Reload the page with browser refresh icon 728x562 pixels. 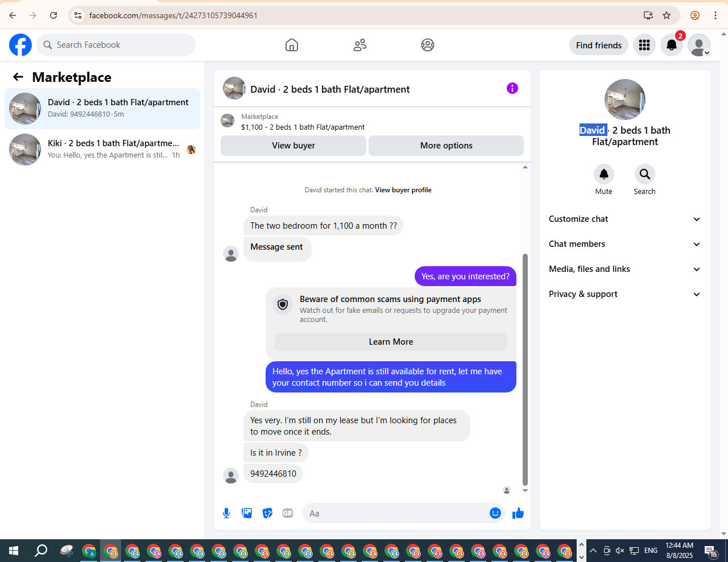tap(53, 15)
